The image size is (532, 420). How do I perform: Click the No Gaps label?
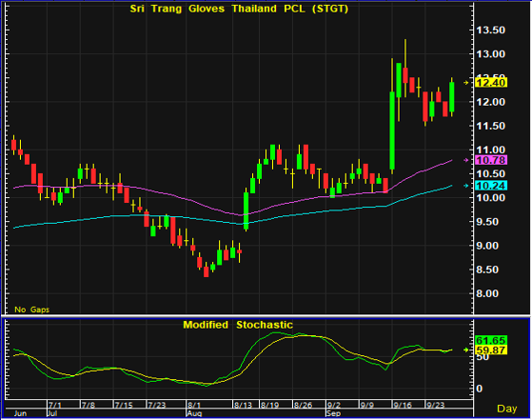click(32, 310)
